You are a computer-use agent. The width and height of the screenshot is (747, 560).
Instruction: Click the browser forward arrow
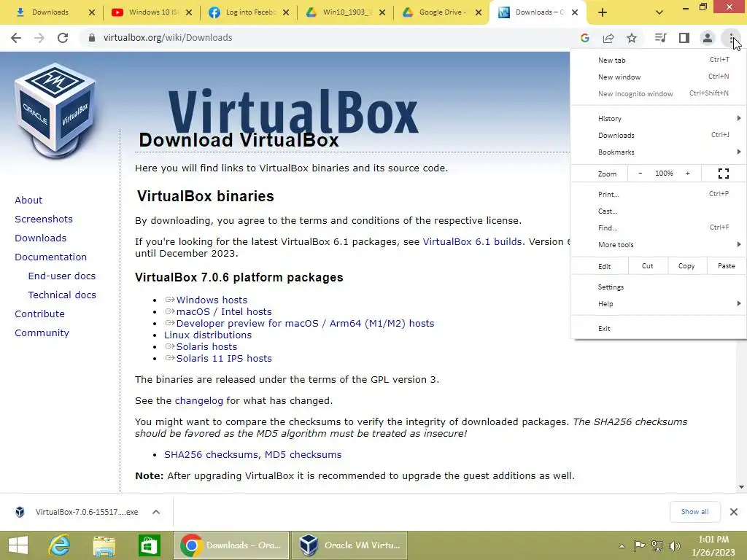click(39, 38)
